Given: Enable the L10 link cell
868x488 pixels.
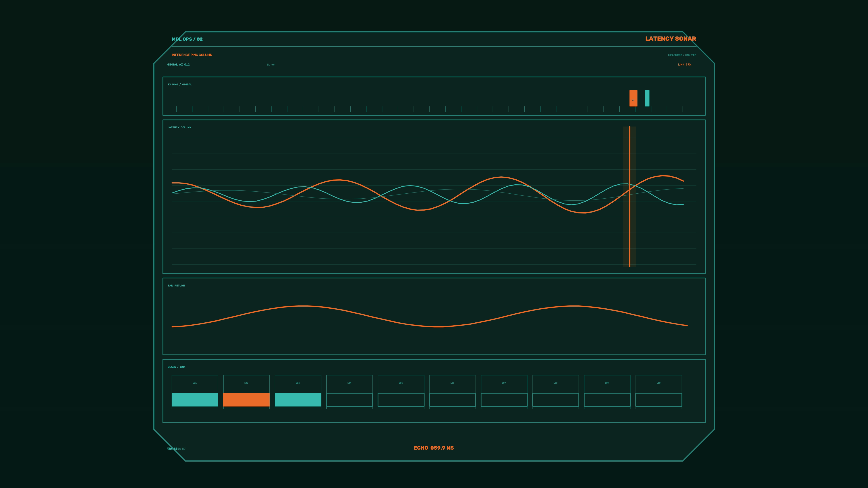Looking at the screenshot, I should tap(659, 392).
